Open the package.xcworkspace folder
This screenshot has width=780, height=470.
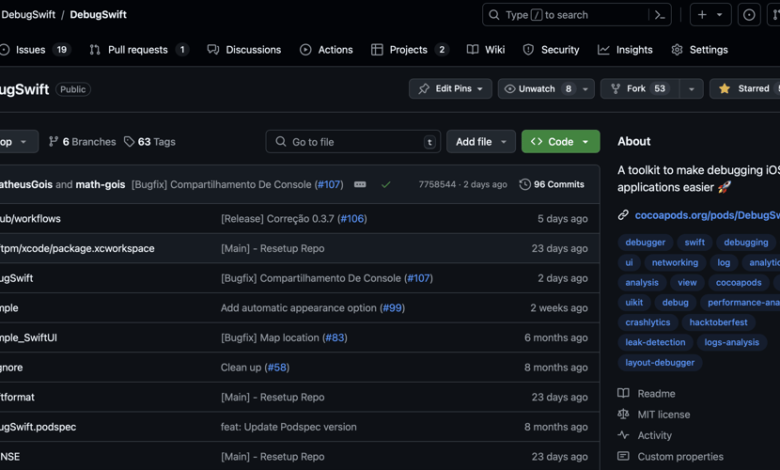click(x=77, y=249)
